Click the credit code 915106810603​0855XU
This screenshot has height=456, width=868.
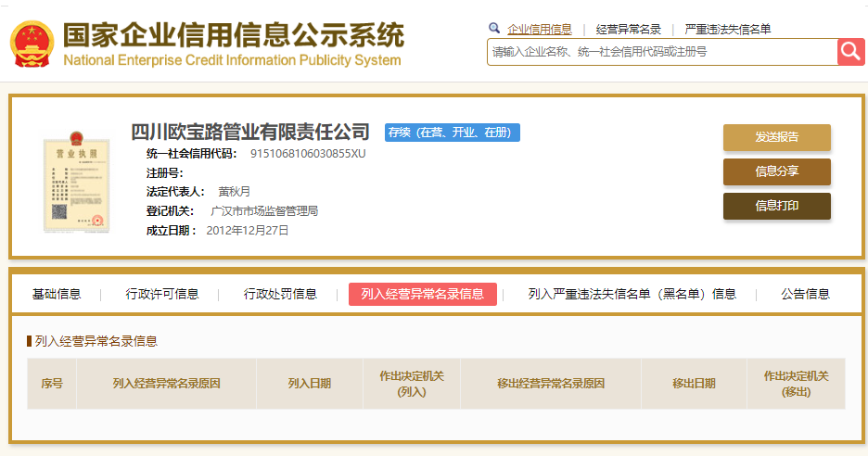coord(308,153)
